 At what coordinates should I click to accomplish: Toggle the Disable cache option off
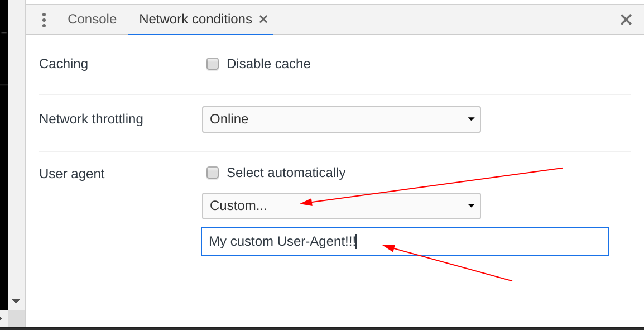(x=213, y=64)
